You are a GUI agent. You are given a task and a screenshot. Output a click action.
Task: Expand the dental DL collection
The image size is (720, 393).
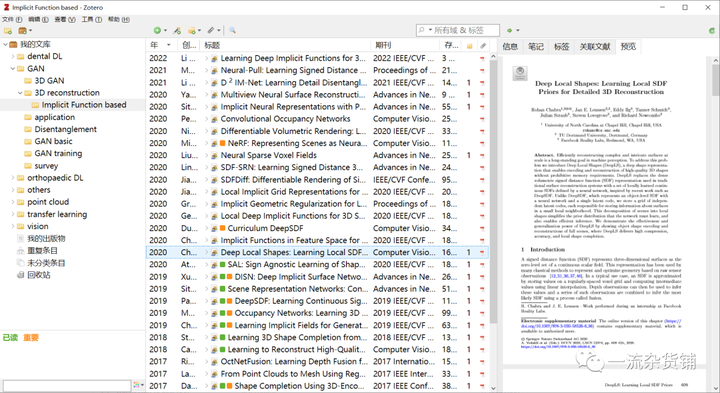[13, 56]
